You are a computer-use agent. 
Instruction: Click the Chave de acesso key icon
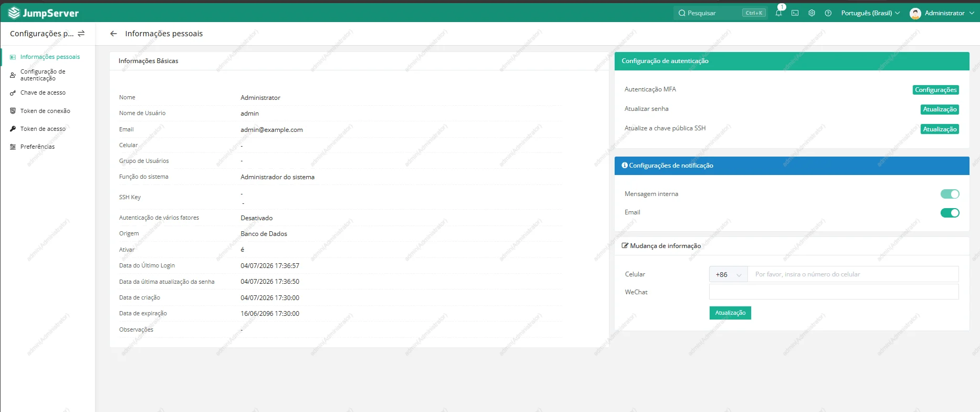(x=13, y=93)
